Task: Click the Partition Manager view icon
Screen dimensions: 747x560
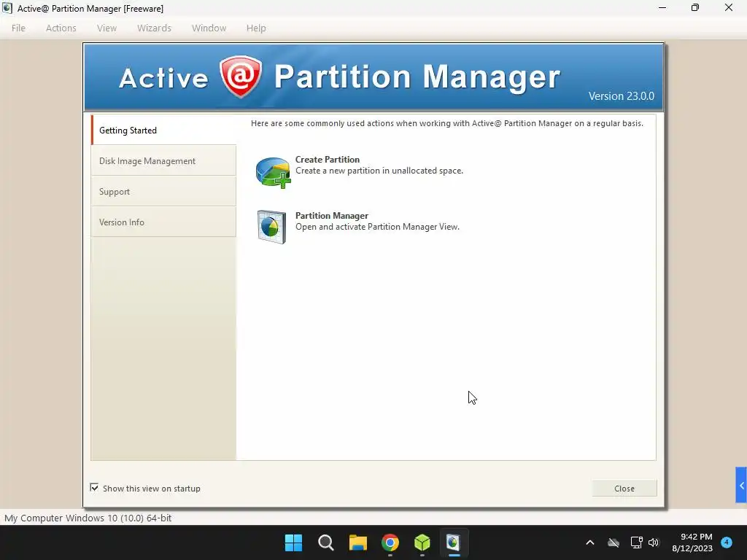Action: (x=271, y=227)
